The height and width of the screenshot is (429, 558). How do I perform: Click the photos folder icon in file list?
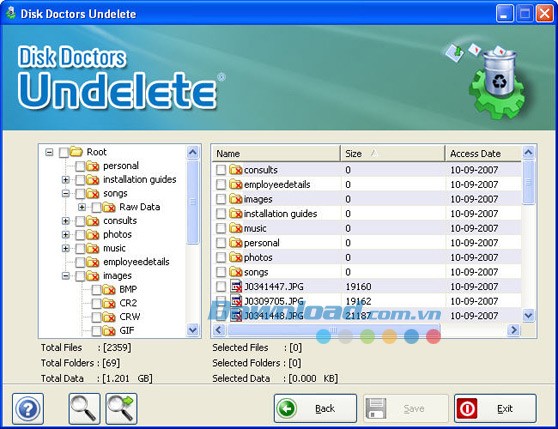236,257
